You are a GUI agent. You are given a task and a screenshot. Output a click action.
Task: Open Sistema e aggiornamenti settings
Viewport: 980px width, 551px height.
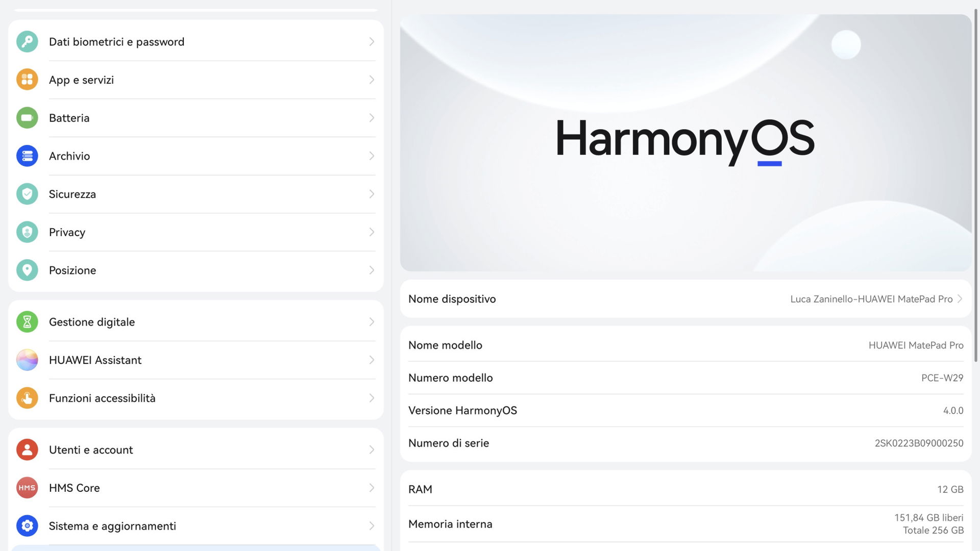(196, 526)
